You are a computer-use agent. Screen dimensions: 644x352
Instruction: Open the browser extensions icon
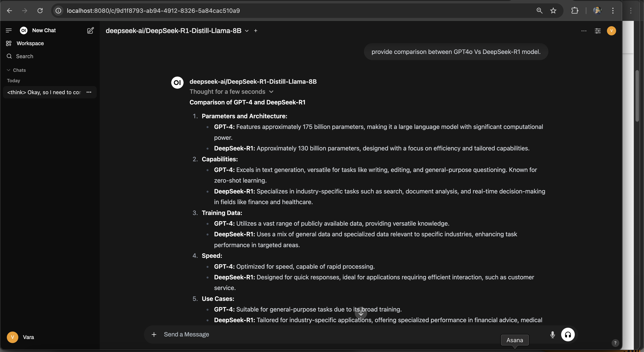(575, 10)
